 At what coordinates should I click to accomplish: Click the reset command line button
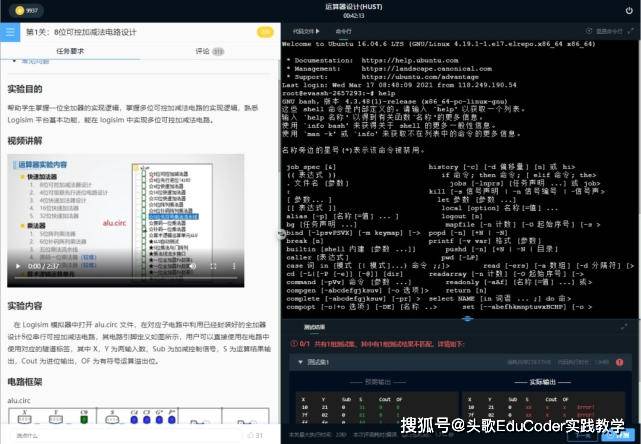coord(604,31)
